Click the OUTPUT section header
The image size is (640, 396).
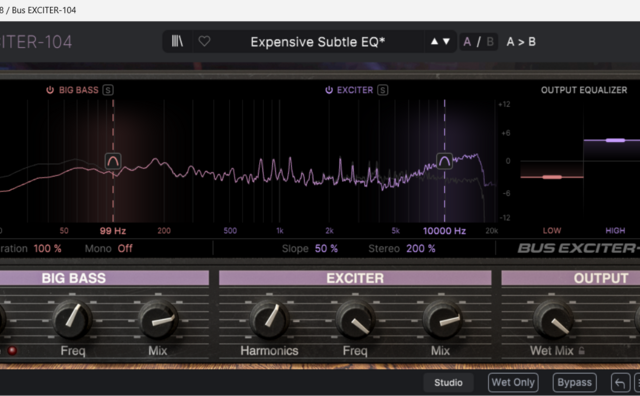(x=601, y=278)
